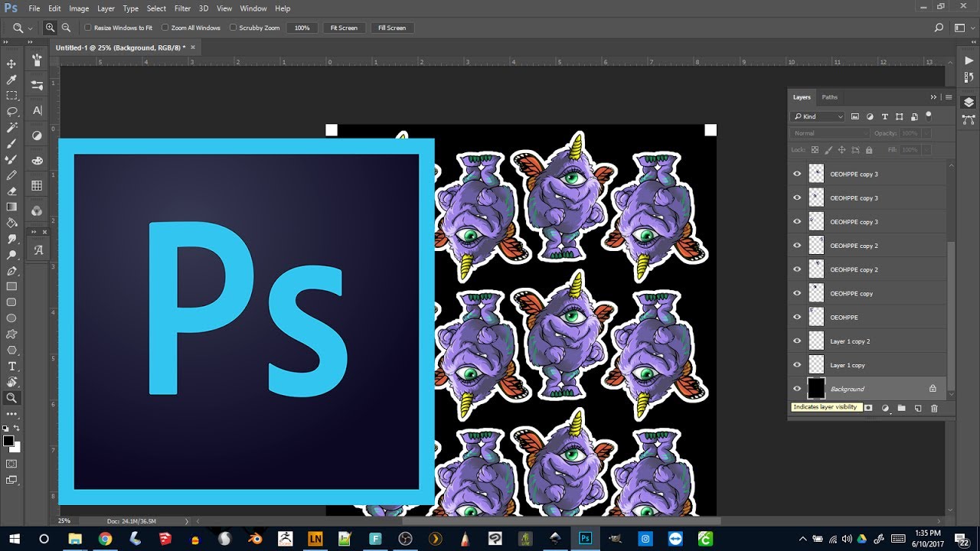
Task: Collapse the Layers panel with double arrows
Action: 933,97
